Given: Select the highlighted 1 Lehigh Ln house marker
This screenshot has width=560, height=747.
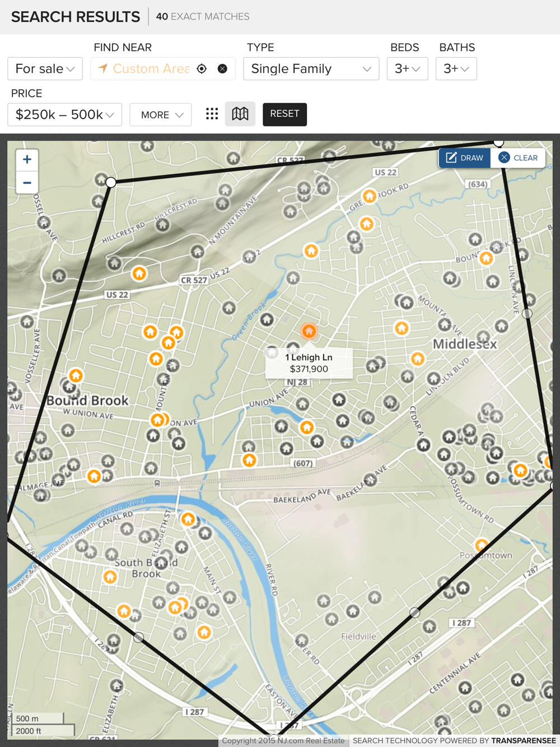Looking at the screenshot, I should pyautogui.click(x=309, y=331).
